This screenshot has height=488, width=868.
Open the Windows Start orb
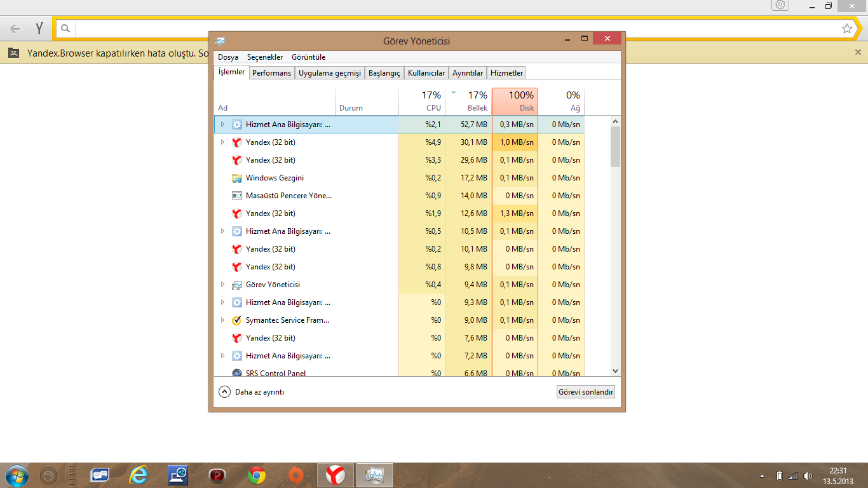pyautogui.click(x=16, y=475)
